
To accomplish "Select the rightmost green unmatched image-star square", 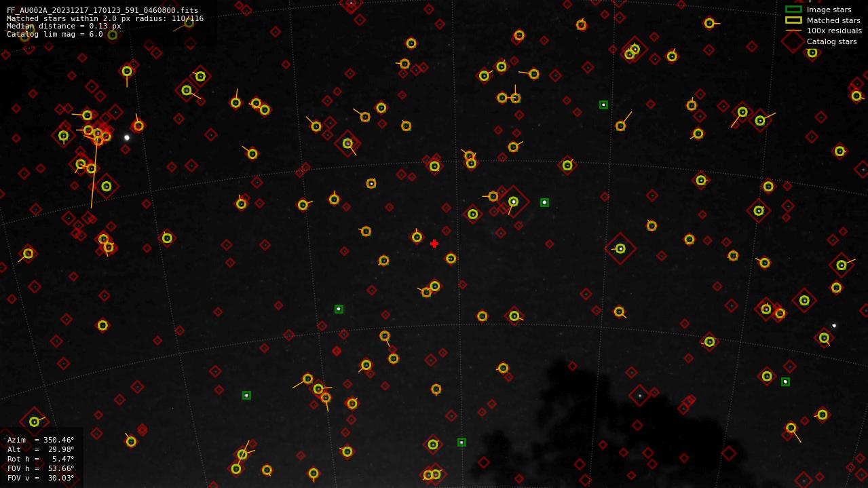I will tap(785, 381).
